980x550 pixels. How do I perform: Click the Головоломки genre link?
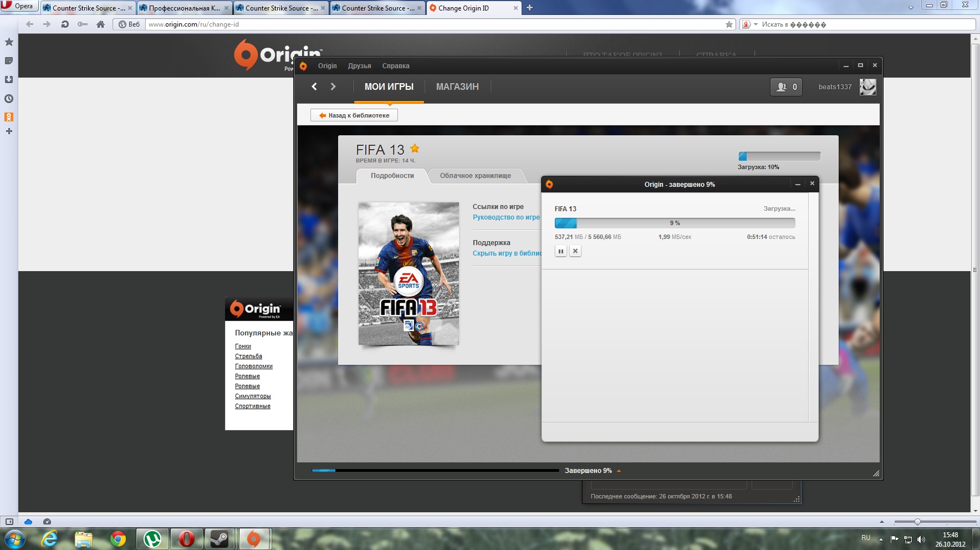click(x=254, y=366)
